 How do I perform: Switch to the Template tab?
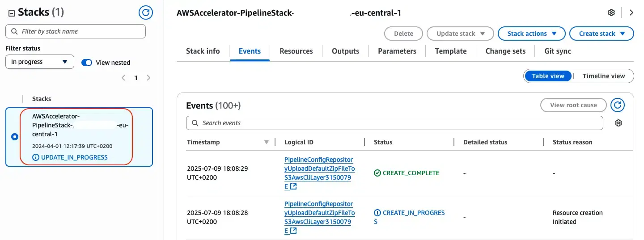(451, 51)
